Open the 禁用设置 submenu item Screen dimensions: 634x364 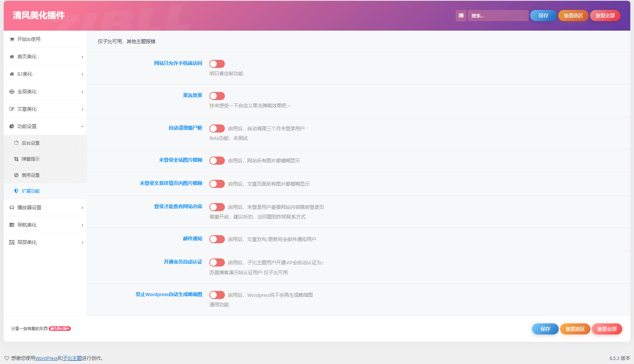point(45,175)
